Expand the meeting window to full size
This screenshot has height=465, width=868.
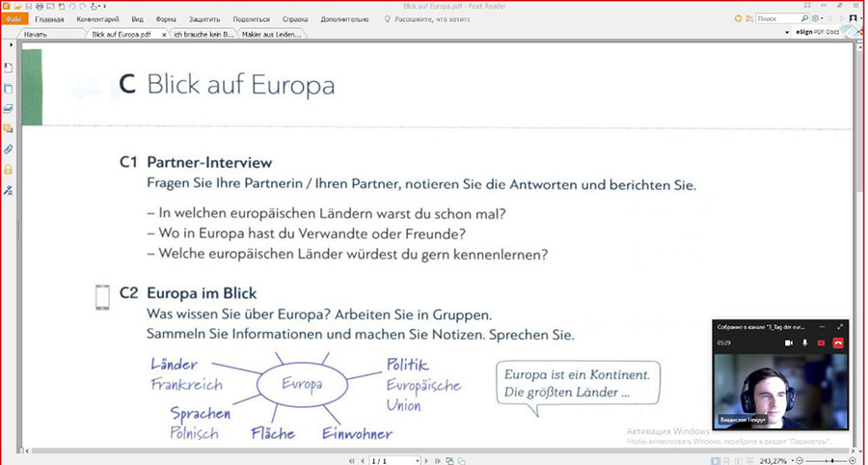(840, 327)
